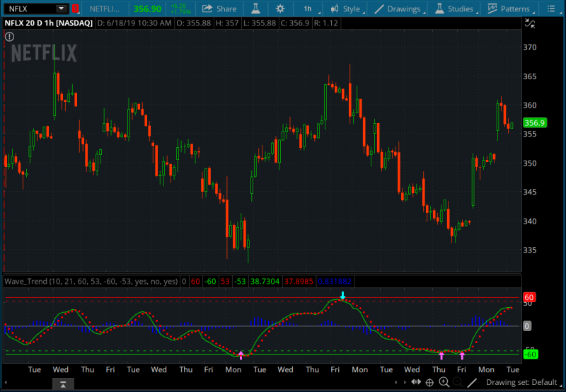Step chart left with small left arrow
Viewport: 566px width, 392px height.
(x=396, y=382)
